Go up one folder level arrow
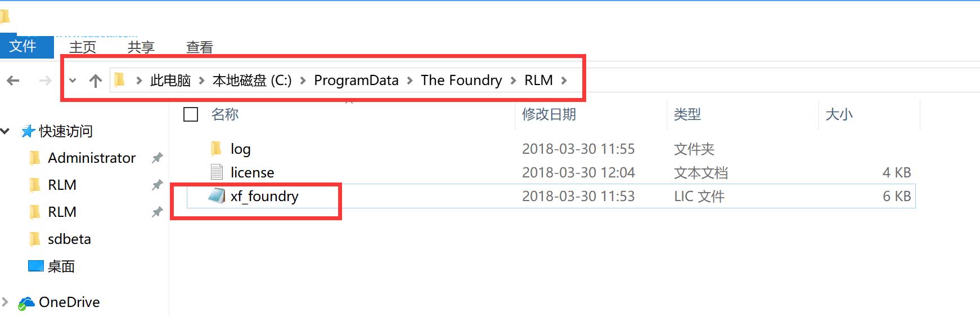This screenshot has height=316, width=980. point(96,81)
